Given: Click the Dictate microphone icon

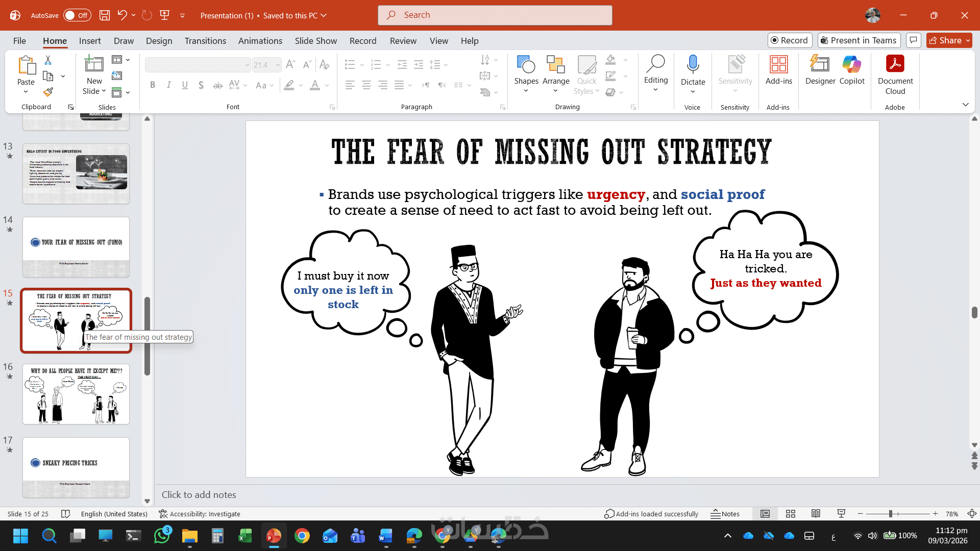Looking at the screenshot, I should [693, 65].
